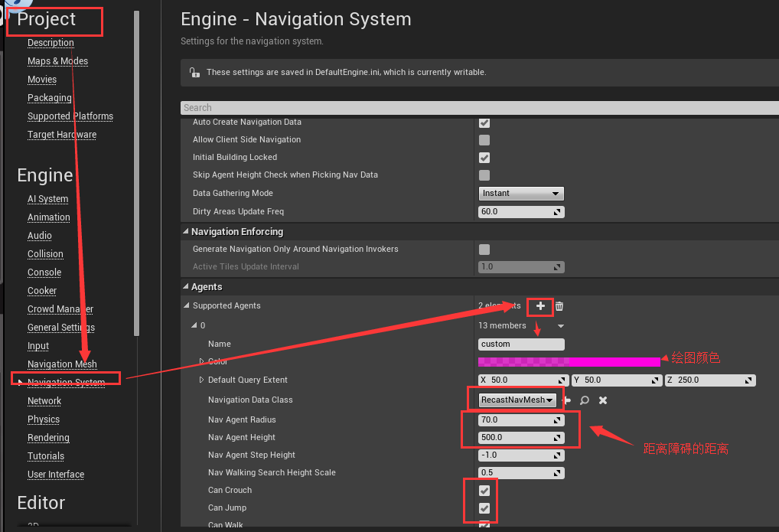The height and width of the screenshot is (532, 779).
Task: Enable Allow Client Side Navigation
Action: tap(484, 140)
